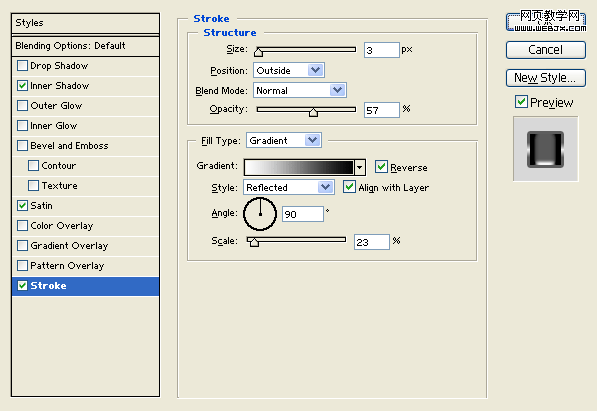Uncheck the Satin checkbox

click(22, 205)
